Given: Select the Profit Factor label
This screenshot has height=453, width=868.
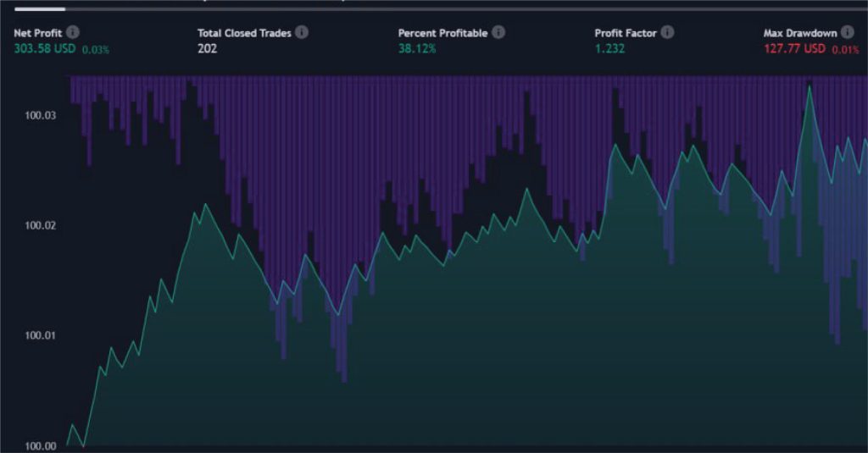Looking at the screenshot, I should point(626,33).
